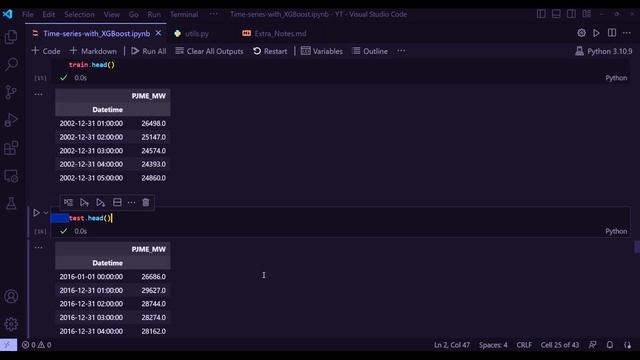Open the Remote Explorer view

11,176
